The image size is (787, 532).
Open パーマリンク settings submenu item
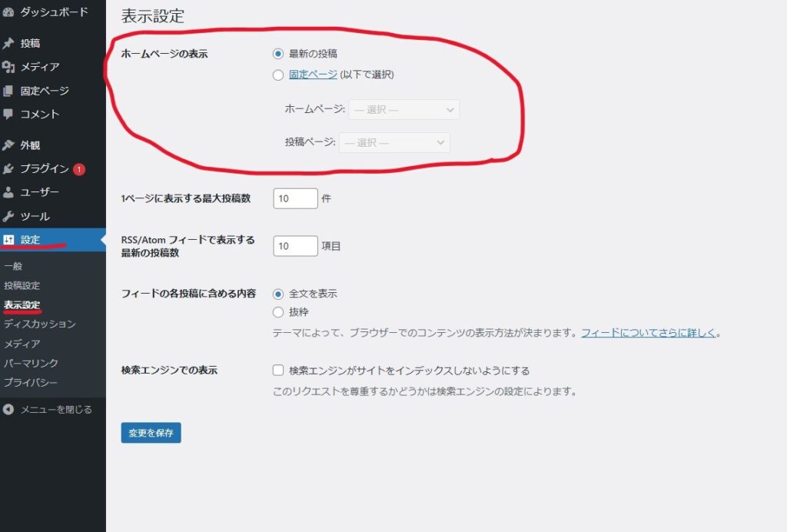coord(31,363)
